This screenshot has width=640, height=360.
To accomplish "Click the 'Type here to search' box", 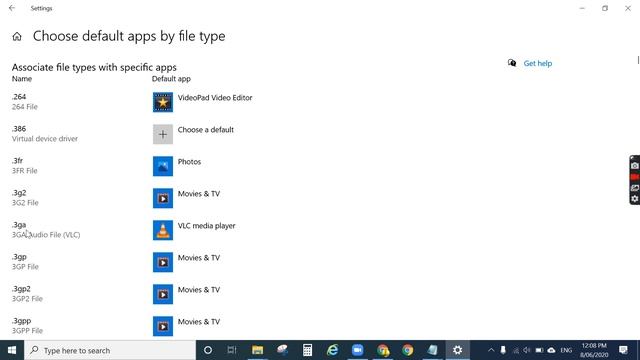I will 110,350.
